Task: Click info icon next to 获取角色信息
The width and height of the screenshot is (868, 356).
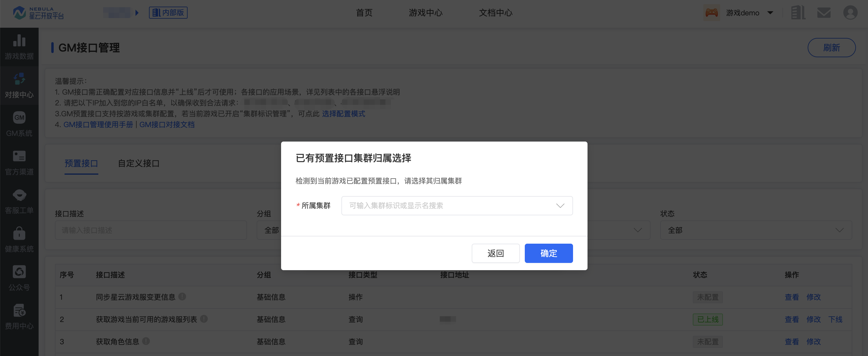Action: [x=146, y=341]
